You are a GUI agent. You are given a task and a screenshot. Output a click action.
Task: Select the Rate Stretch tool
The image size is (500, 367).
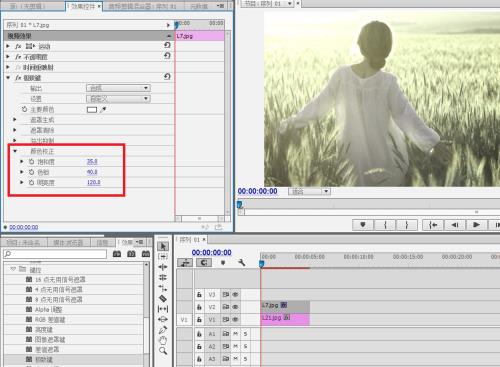163,288
